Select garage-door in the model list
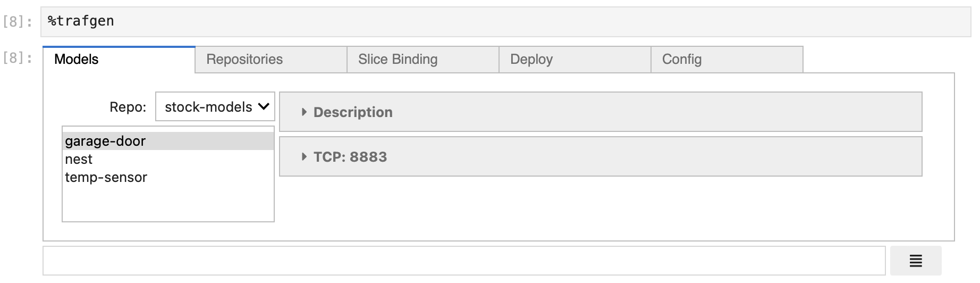This screenshot has height=283, width=980. [x=168, y=141]
